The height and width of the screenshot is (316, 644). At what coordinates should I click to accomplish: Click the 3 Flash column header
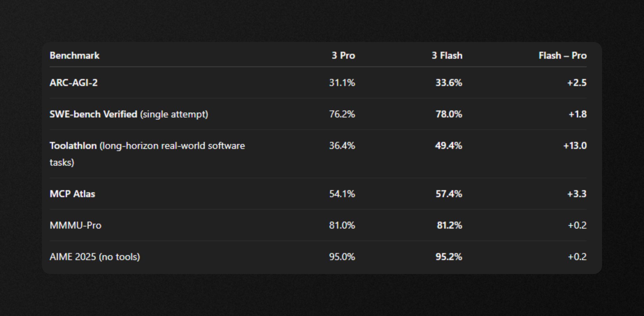(x=447, y=56)
